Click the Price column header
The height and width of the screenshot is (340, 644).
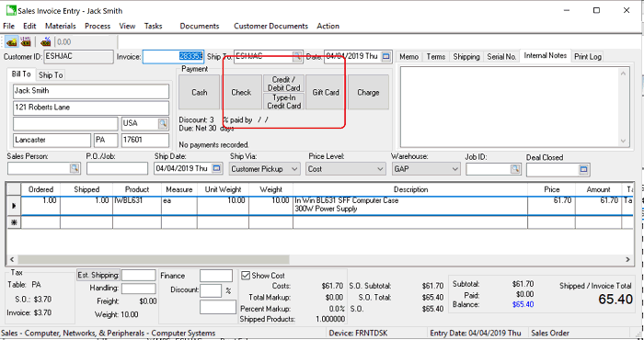point(552,189)
